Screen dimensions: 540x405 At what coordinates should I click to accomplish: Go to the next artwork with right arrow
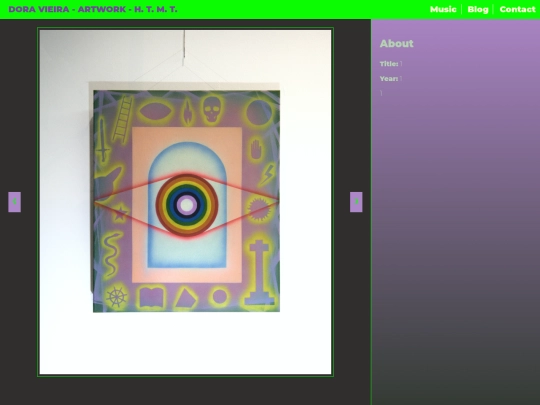[x=356, y=202]
